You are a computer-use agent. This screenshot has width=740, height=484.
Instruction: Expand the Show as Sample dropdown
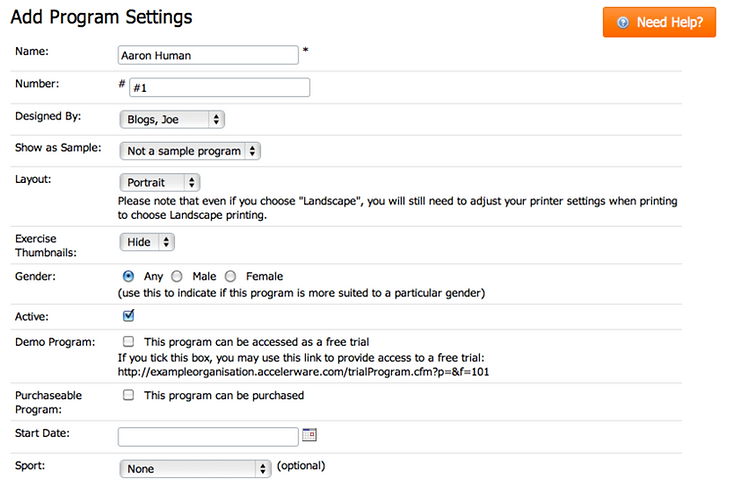[189, 151]
